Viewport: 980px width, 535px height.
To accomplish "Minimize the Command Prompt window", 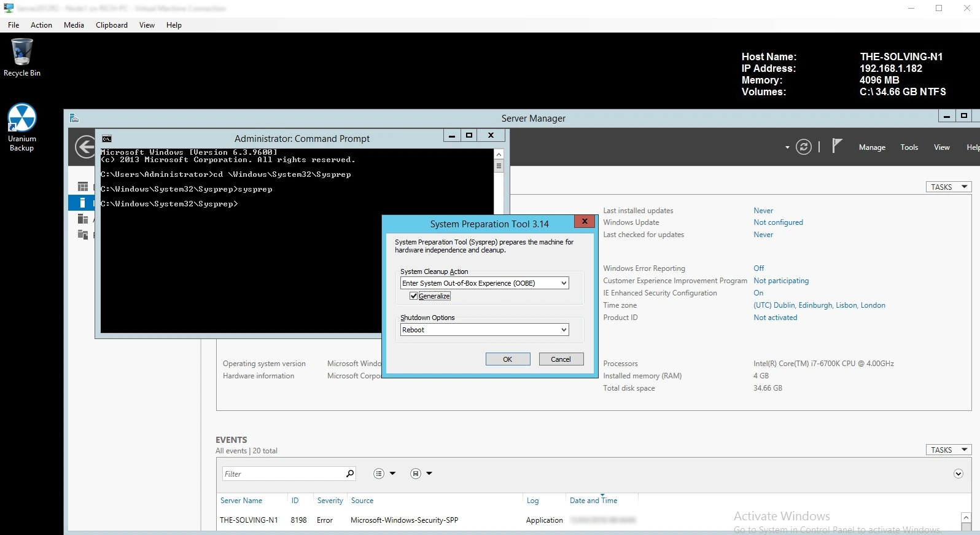I will coord(452,136).
